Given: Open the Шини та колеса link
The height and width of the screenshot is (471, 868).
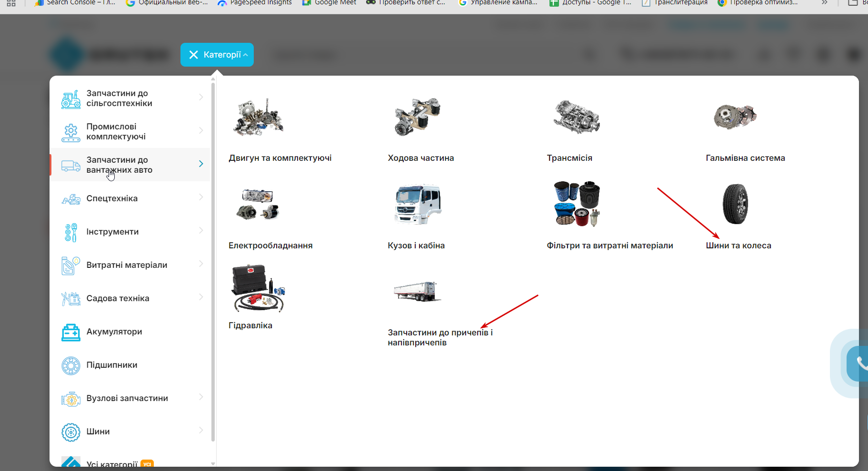Looking at the screenshot, I should [738, 245].
